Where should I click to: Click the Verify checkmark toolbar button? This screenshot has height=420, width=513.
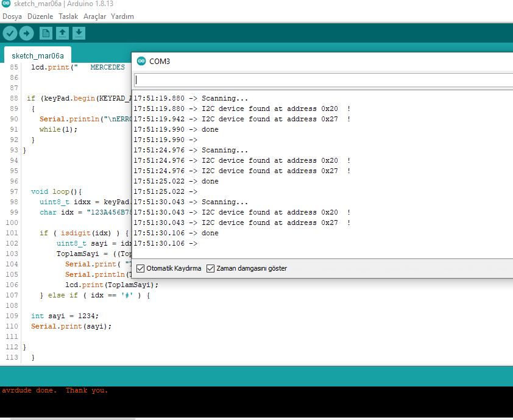(x=10, y=34)
